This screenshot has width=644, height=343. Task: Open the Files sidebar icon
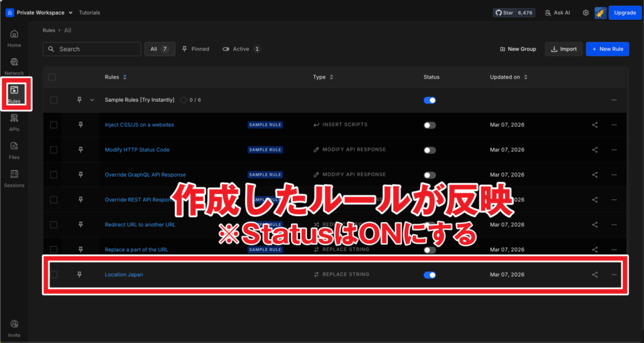[14, 149]
